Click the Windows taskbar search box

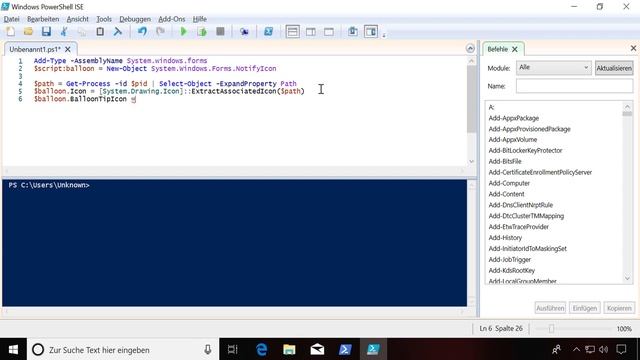tap(123, 350)
